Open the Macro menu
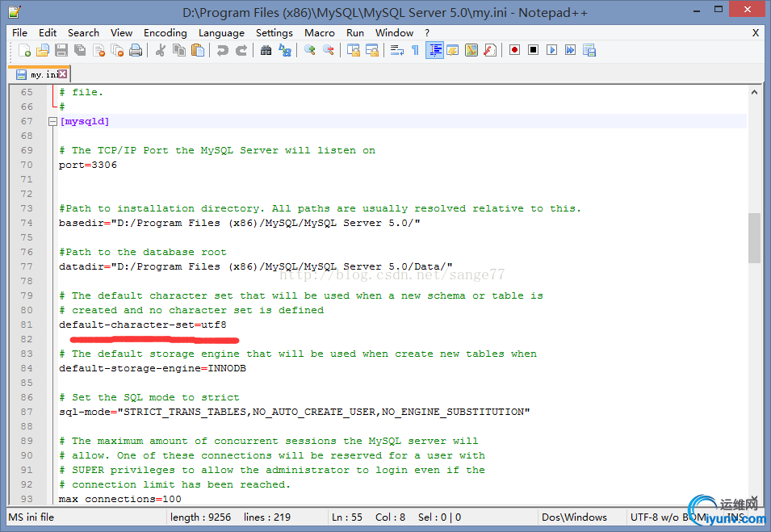Viewport: 771px width, 532px height. tap(320, 33)
